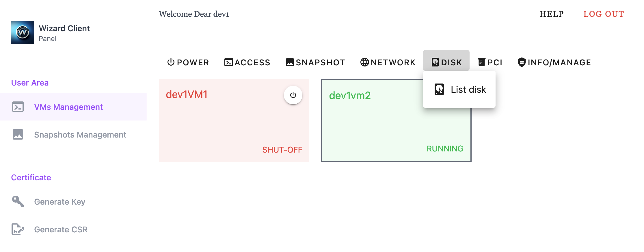Expand the SNAPSHOT menu
The height and width of the screenshot is (252, 644).
click(315, 62)
